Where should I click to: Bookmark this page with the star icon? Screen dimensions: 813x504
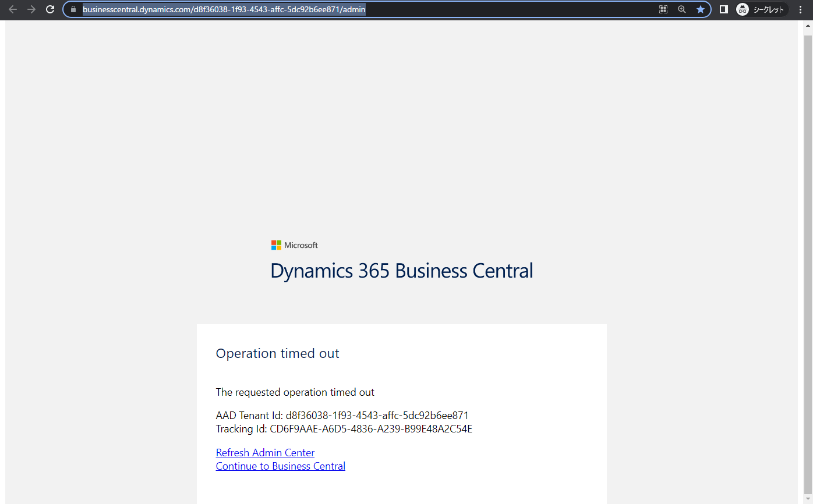[701, 9]
